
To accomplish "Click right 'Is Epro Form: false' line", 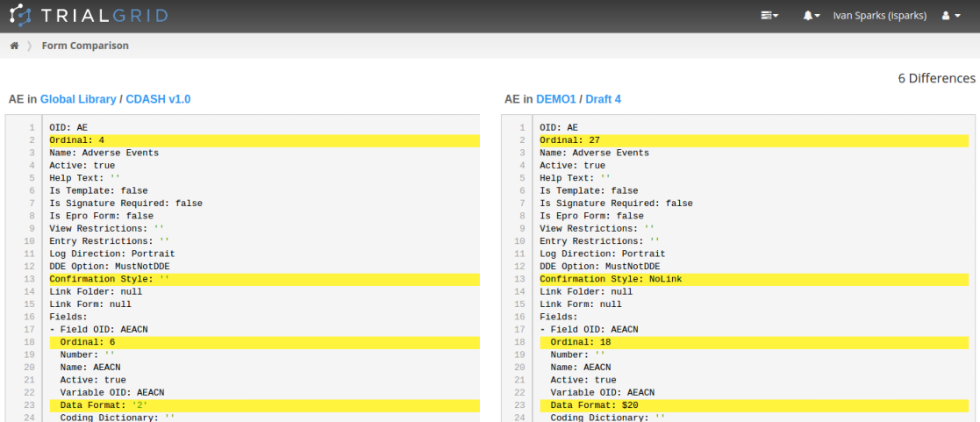I will (x=592, y=216).
